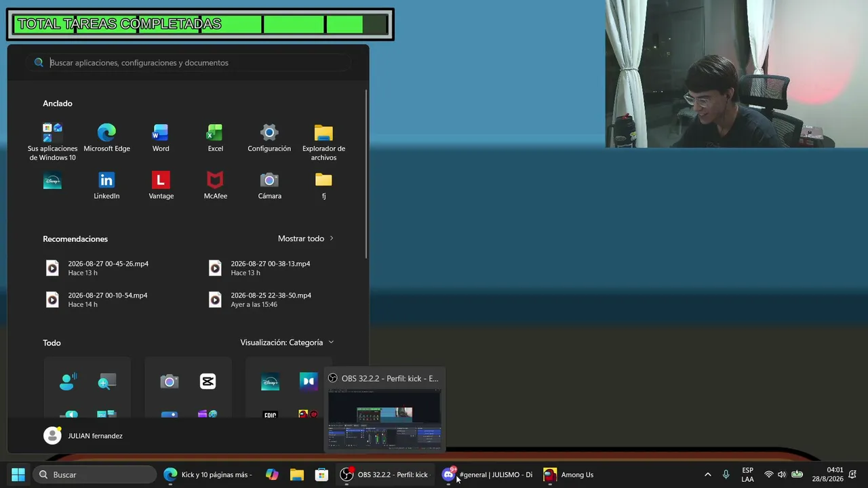Open LinkedIn from pinned apps
Screen dimensions: 868x488
[106, 186]
